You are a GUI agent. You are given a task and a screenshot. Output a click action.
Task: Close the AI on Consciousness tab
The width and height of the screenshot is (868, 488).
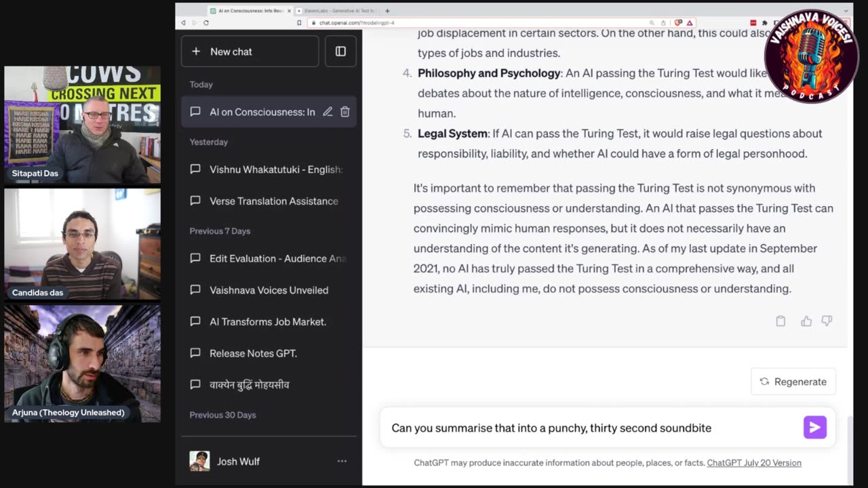tap(290, 11)
